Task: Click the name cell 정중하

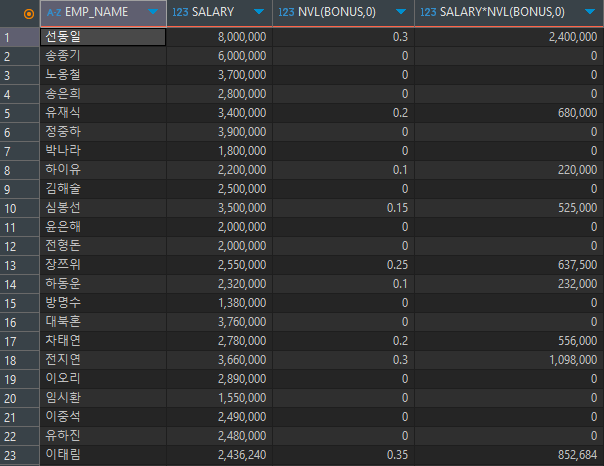Action: click(x=103, y=132)
